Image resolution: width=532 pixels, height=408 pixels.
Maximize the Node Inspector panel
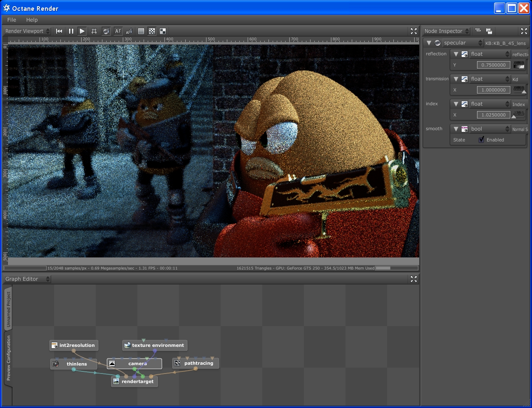pyautogui.click(x=524, y=31)
